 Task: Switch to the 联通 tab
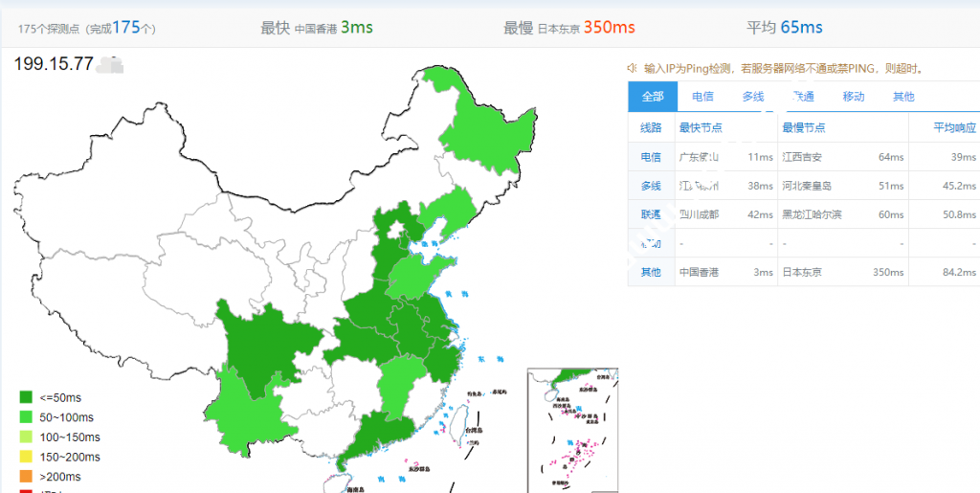803,97
